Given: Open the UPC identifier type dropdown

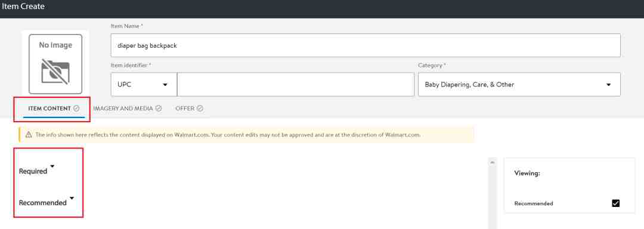Looking at the screenshot, I should click(144, 85).
